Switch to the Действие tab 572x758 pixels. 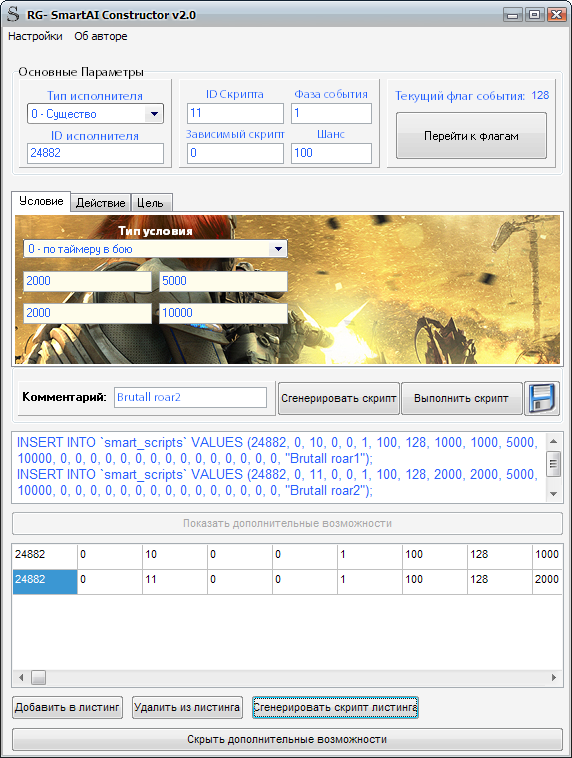(x=101, y=203)
